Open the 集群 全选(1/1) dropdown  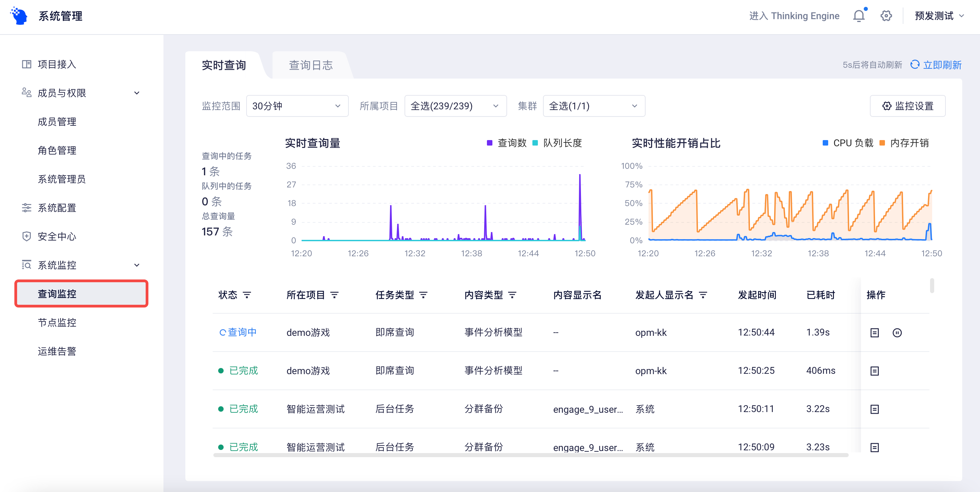click(x=594, y=106)
